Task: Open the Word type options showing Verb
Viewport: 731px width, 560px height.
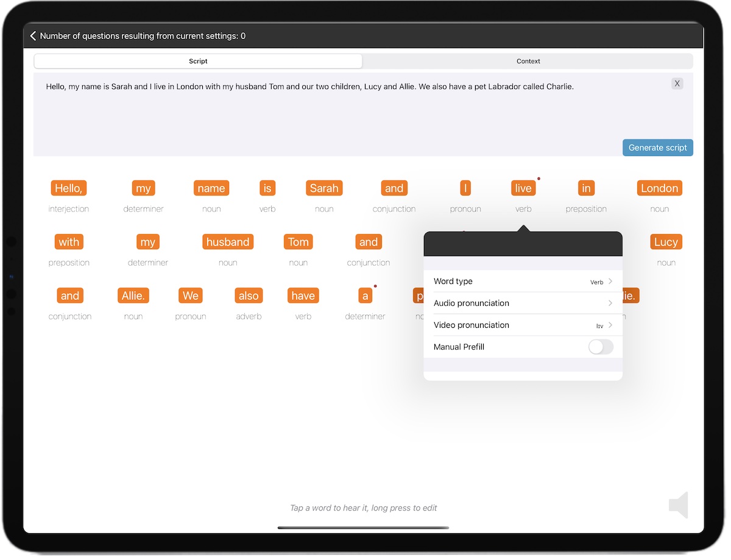Action: [x=523, y=281]
